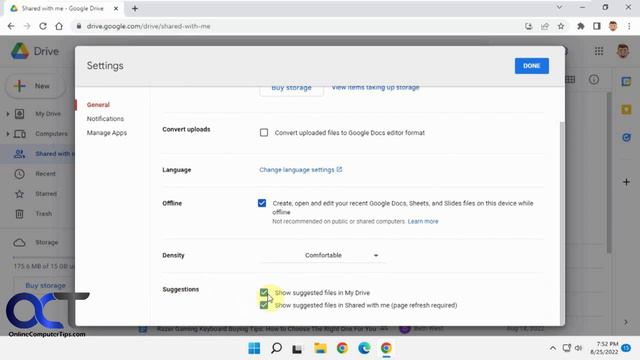View details info icon
Image resolution: width=640 pixels, height=360 pixels.
click(x=594, y=80)
